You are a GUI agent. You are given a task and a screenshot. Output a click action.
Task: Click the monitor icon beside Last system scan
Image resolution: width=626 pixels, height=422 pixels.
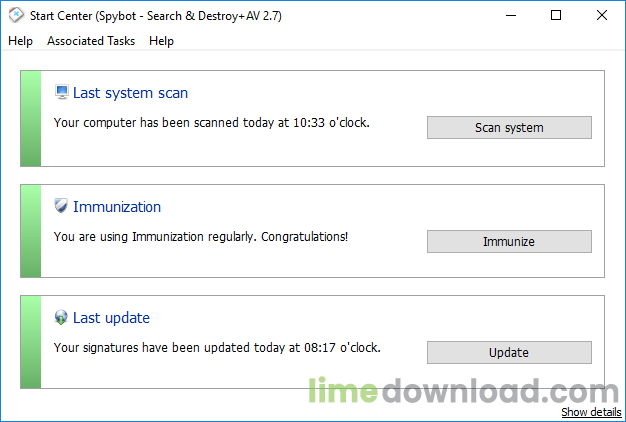61,93
